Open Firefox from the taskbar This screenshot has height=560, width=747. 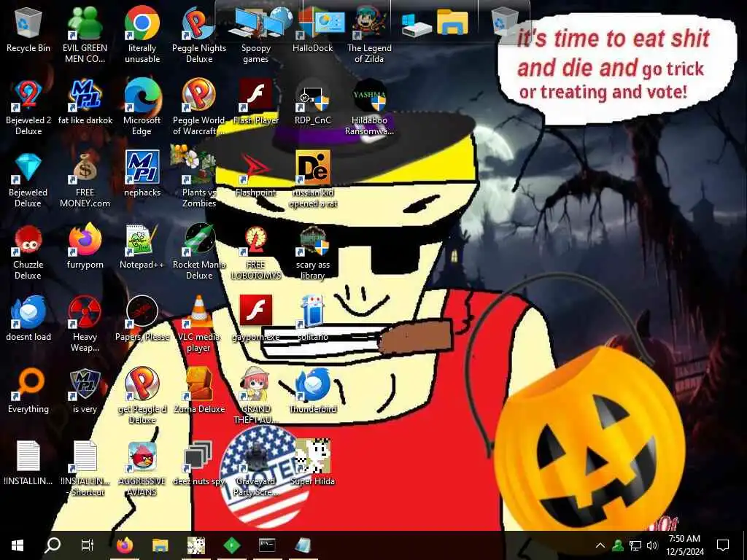pos(125,545)
